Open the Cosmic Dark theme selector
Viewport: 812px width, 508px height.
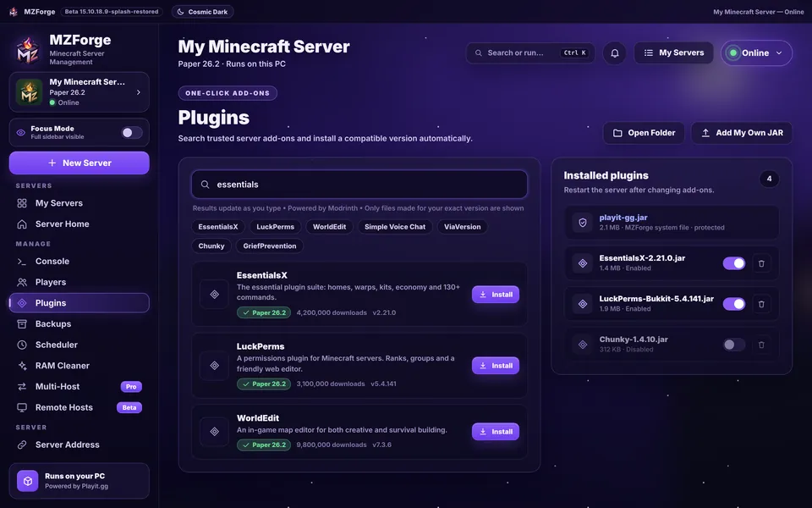pos(202,11)
